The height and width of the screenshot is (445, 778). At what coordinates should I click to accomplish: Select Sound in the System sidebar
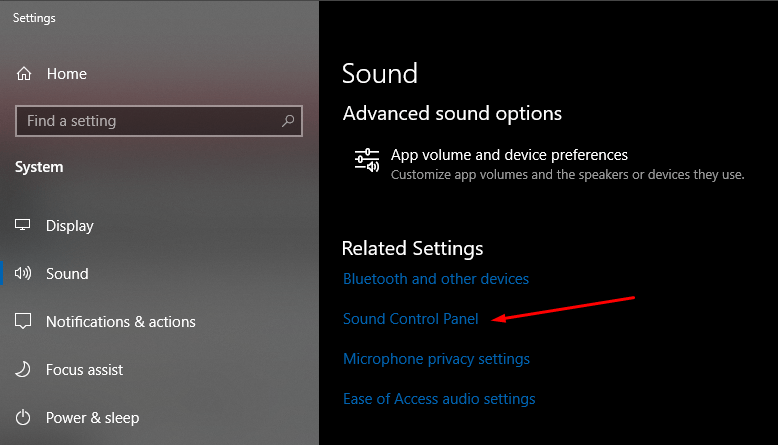click(67, 274)
